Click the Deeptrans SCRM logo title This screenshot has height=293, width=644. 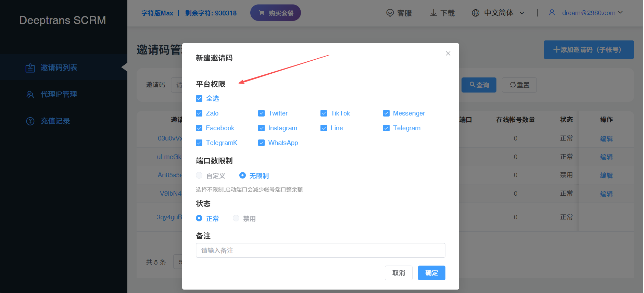tap(63, 20)
